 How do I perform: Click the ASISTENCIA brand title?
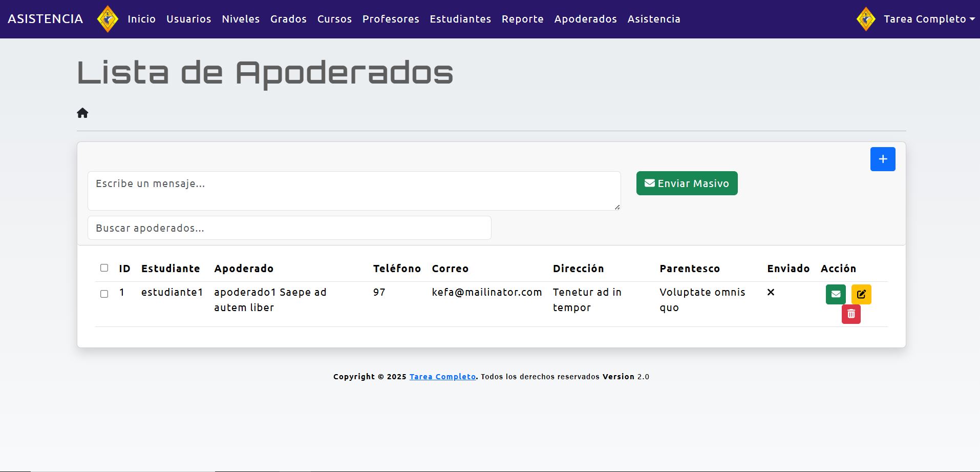coord(45,19)
